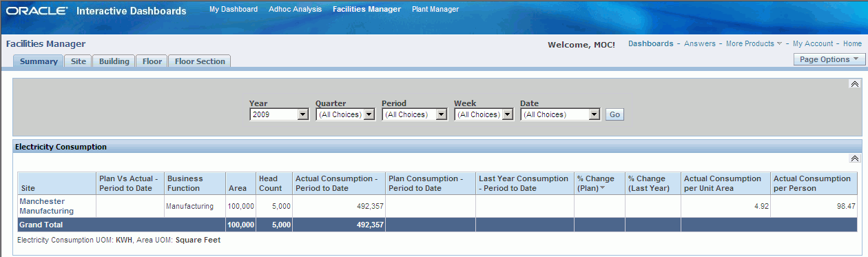Screen dimensions: 868x257
Task: Open the Floor Section tab
Action: coord(200,61)
